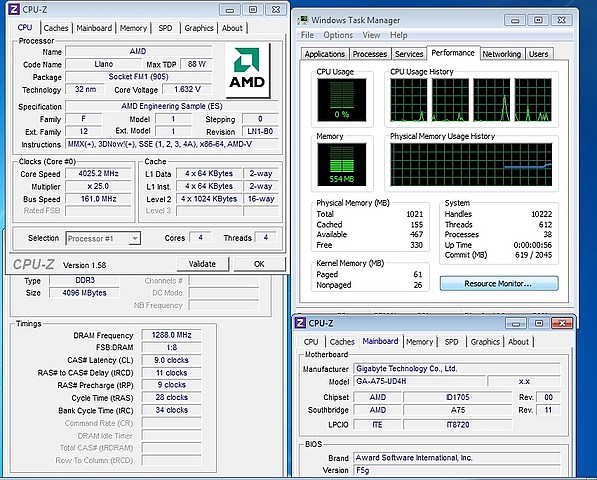Click the Memory 554 MB gauge in Task Manager
This screenshot has width=597, height=480.
[342, 164]
